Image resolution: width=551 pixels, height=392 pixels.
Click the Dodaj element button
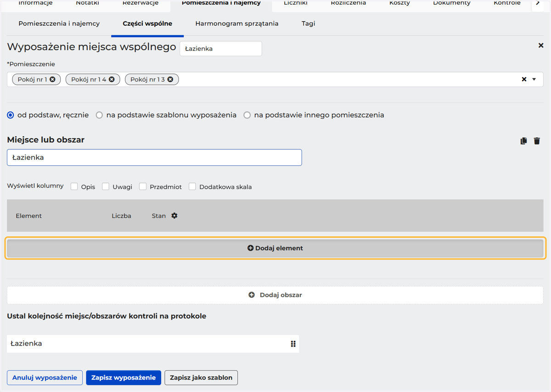point(275,248)
